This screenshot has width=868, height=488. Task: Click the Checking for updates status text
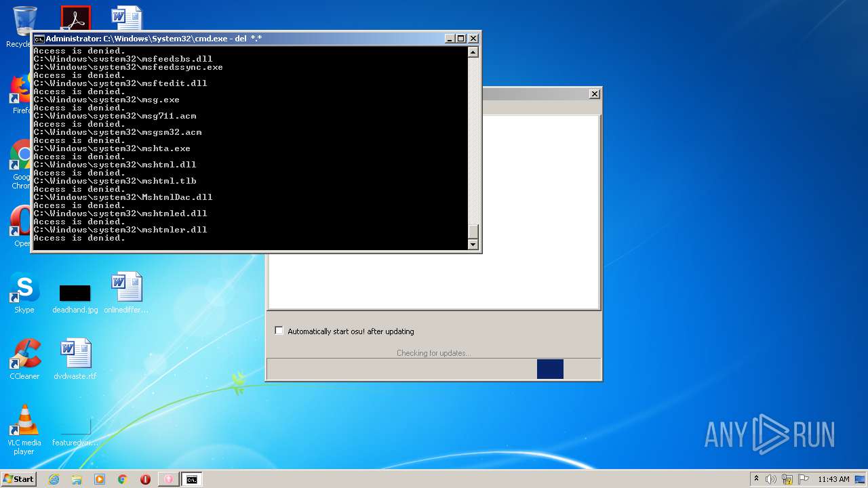pos(433,353)
